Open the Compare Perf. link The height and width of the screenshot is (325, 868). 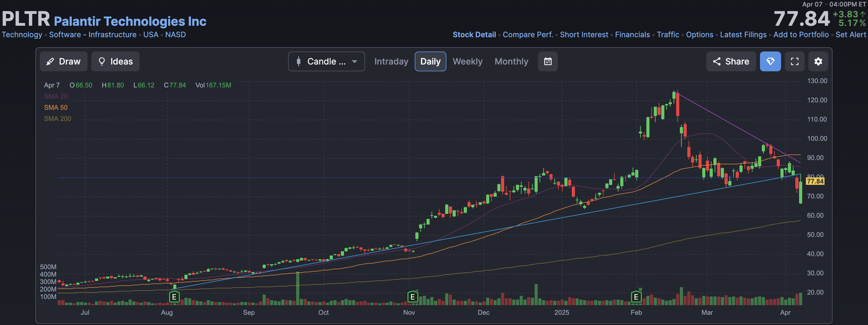(x=528, y=34)
